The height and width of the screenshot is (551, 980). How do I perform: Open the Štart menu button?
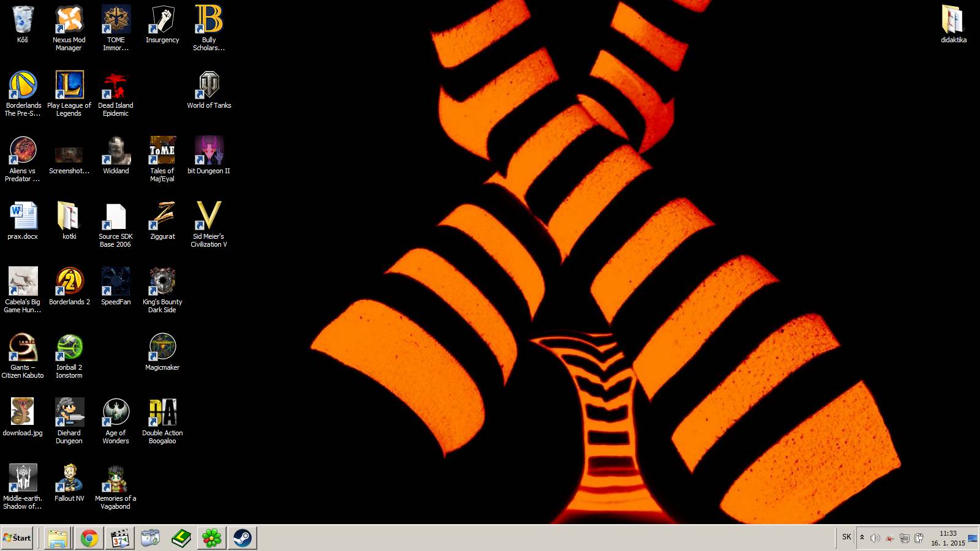click(17, 538)
